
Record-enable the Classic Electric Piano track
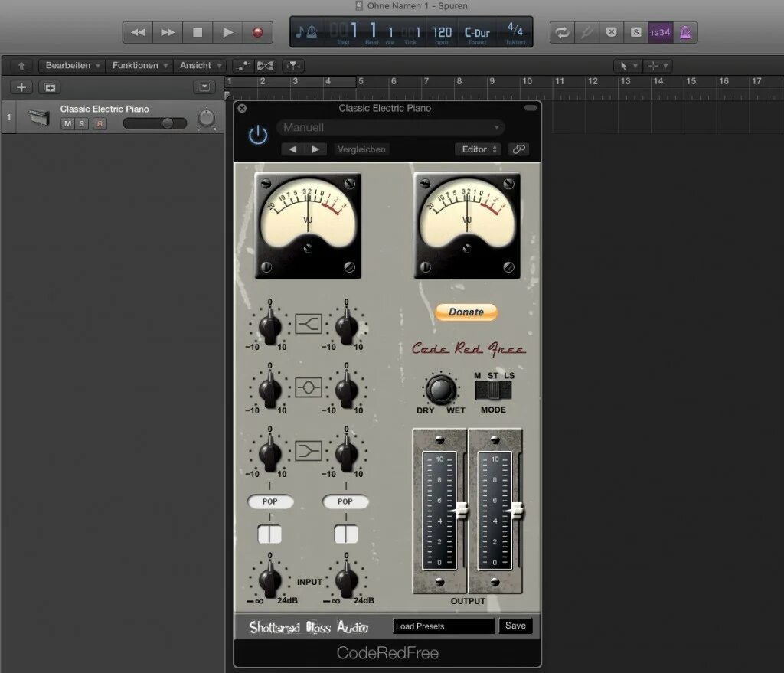click(100, 123)
